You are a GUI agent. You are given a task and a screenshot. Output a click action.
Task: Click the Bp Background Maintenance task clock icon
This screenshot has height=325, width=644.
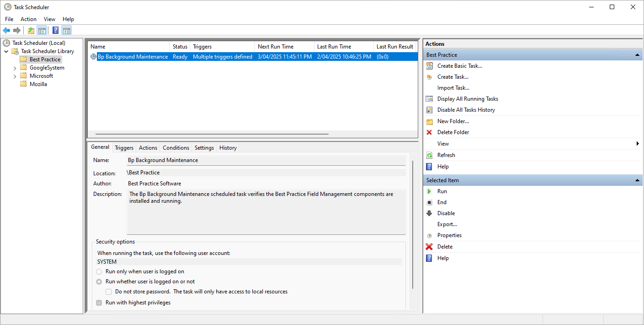tap(94, 57)
